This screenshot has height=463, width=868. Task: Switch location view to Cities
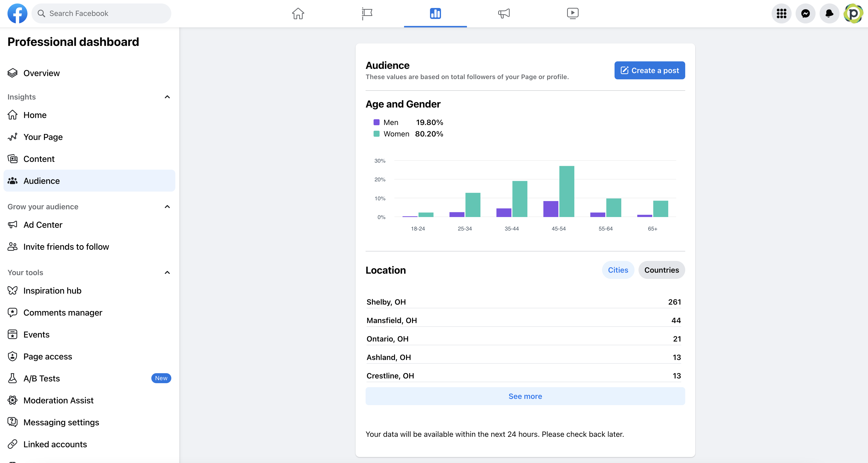click(618, 270)
